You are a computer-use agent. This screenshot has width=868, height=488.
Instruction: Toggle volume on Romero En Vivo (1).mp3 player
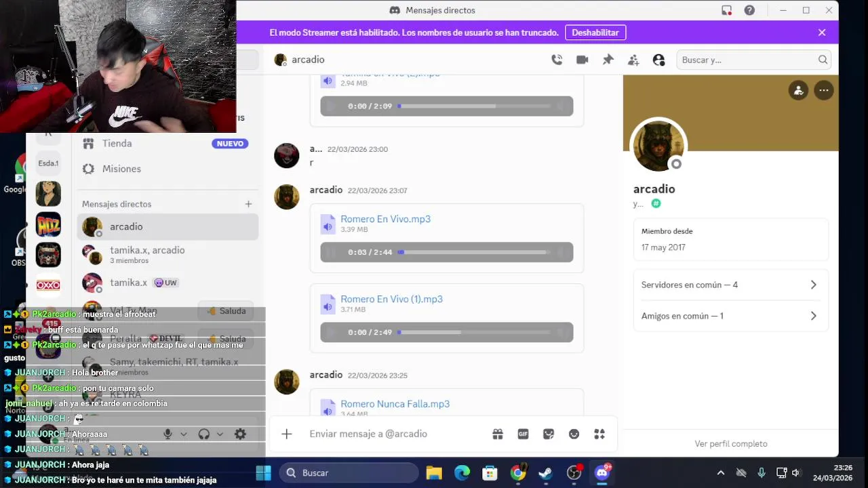[x=561, y=332]
